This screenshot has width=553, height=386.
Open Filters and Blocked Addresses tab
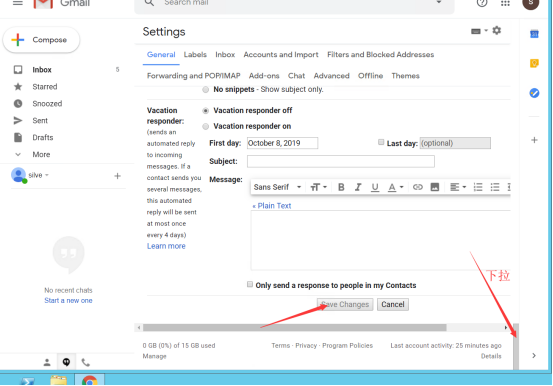tap(381, 54)
